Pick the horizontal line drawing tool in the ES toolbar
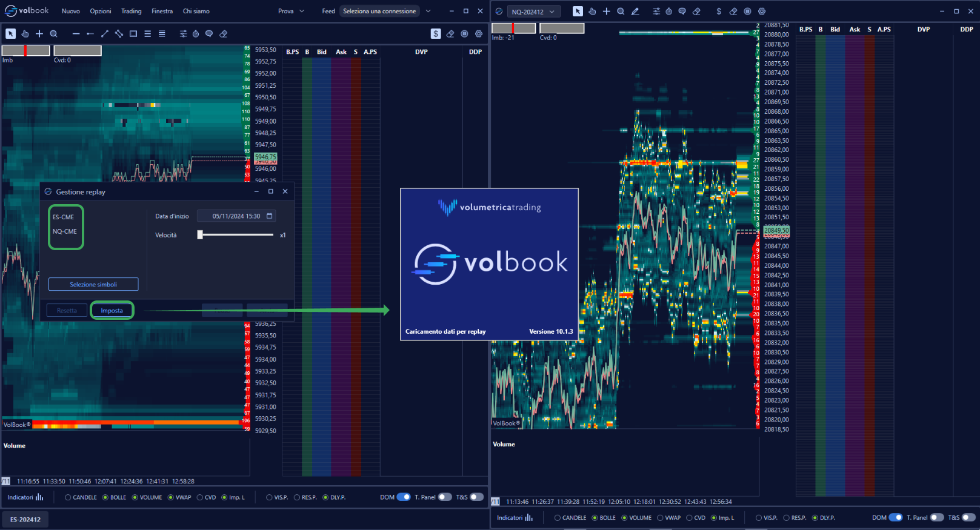 76,34
